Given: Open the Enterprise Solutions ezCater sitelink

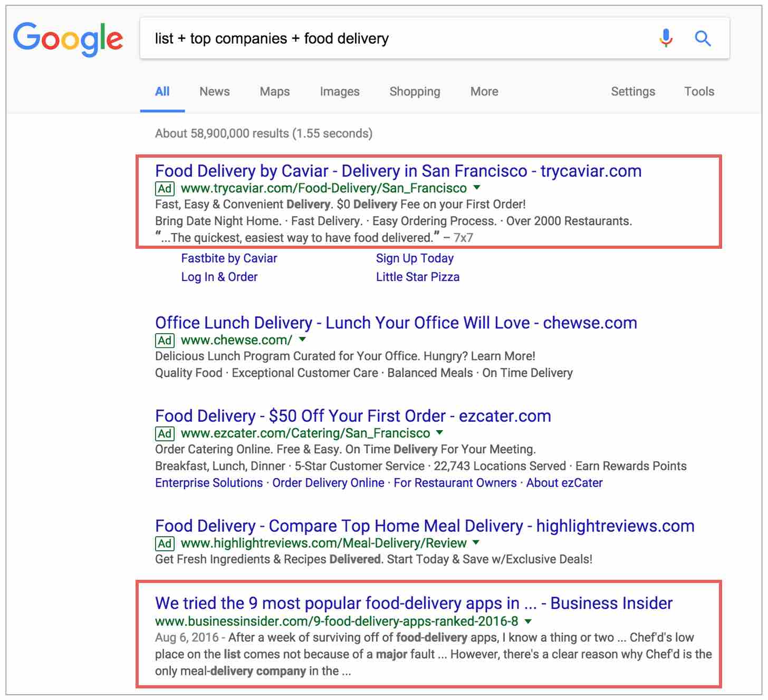Looking at the screenshot, I should [209, 483].
